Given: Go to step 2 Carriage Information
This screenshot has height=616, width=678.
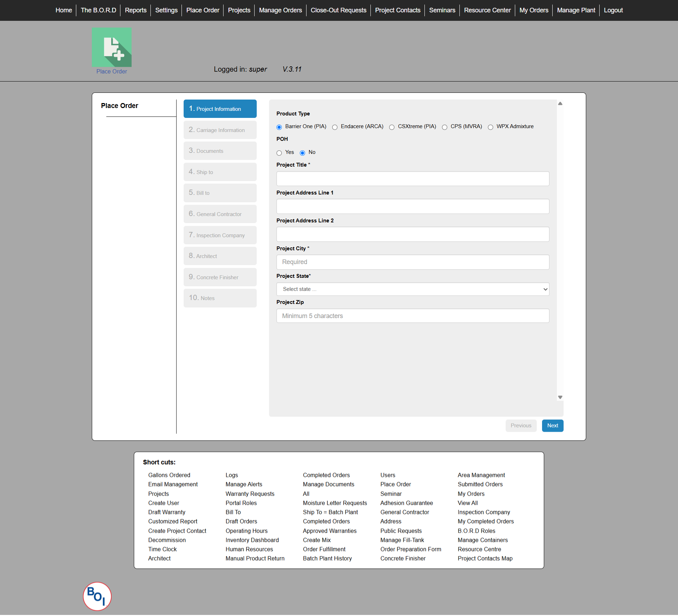Looking at the screenshot, I should coord(220,130).
